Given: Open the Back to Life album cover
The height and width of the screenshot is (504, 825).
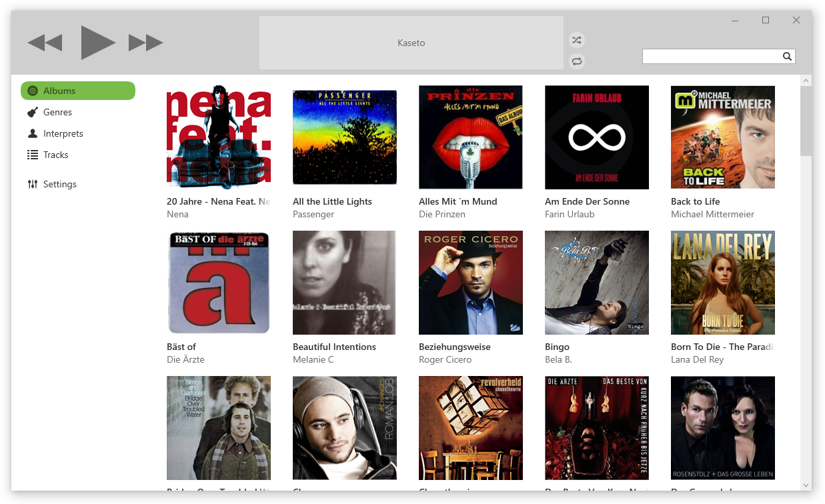Looking at the screenshot, I should [x=723, y=137].
